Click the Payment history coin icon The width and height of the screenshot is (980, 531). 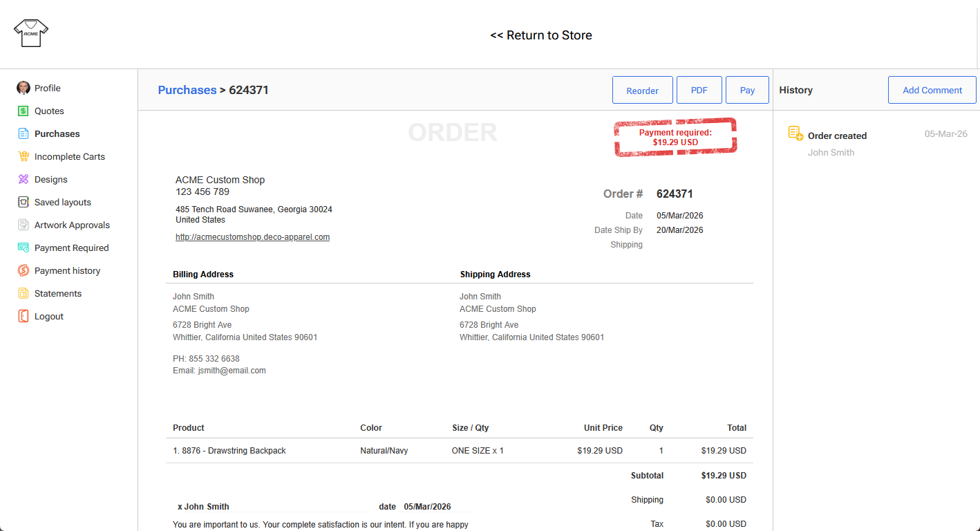(23, 270)
